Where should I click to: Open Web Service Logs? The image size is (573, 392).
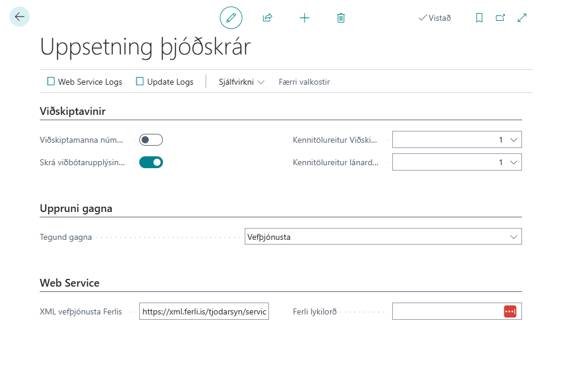click(85, 82)
